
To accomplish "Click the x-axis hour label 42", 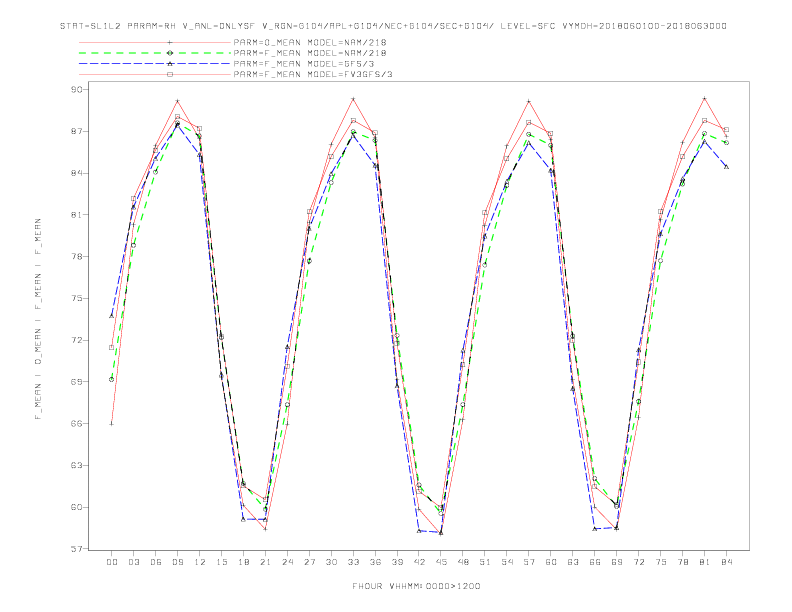I will click(419, 562).
